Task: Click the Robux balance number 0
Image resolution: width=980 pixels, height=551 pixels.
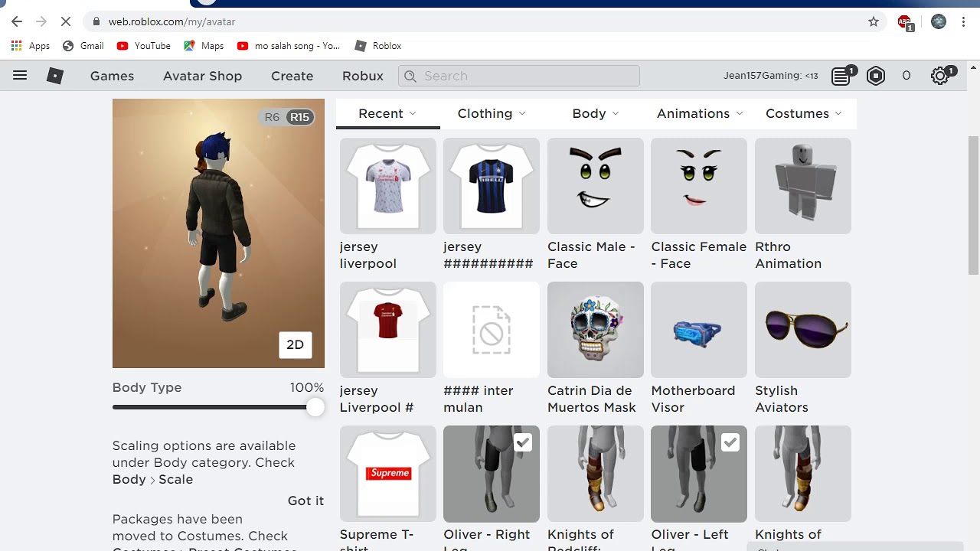Action: (x=906, y=76)
